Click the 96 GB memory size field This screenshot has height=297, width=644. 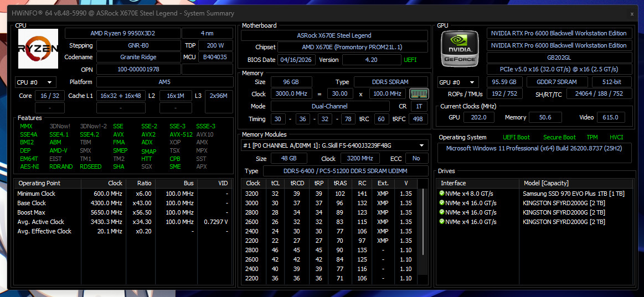click(x=291, y=82)
